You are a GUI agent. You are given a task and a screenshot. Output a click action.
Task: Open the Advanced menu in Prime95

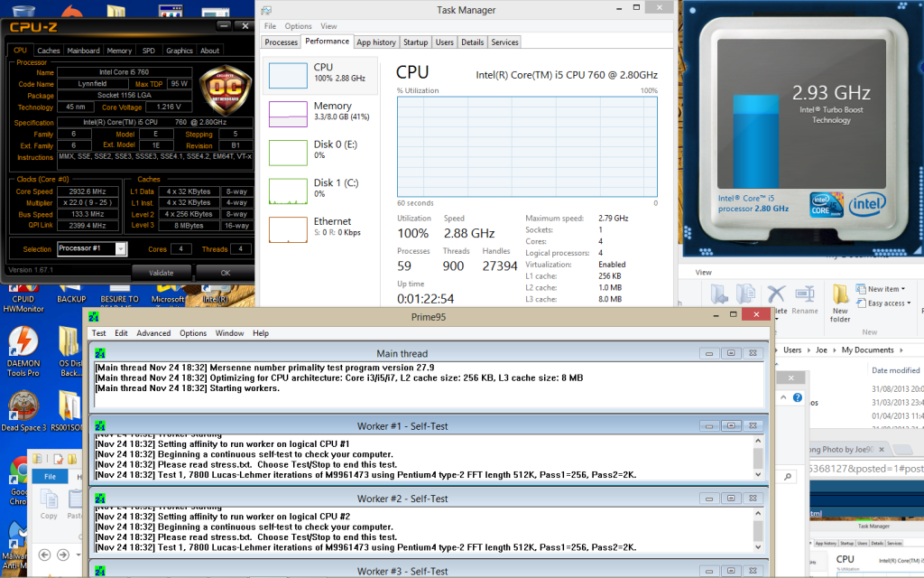coord(153,333)
